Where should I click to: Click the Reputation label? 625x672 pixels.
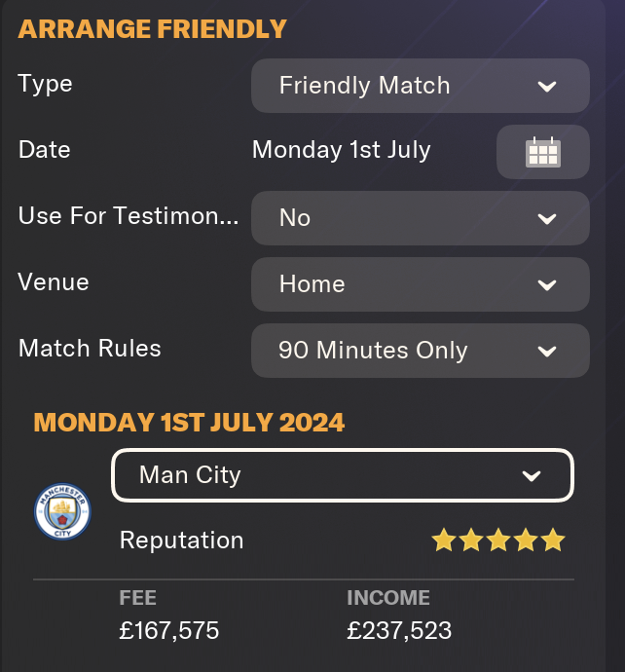(x=182, y=541)
